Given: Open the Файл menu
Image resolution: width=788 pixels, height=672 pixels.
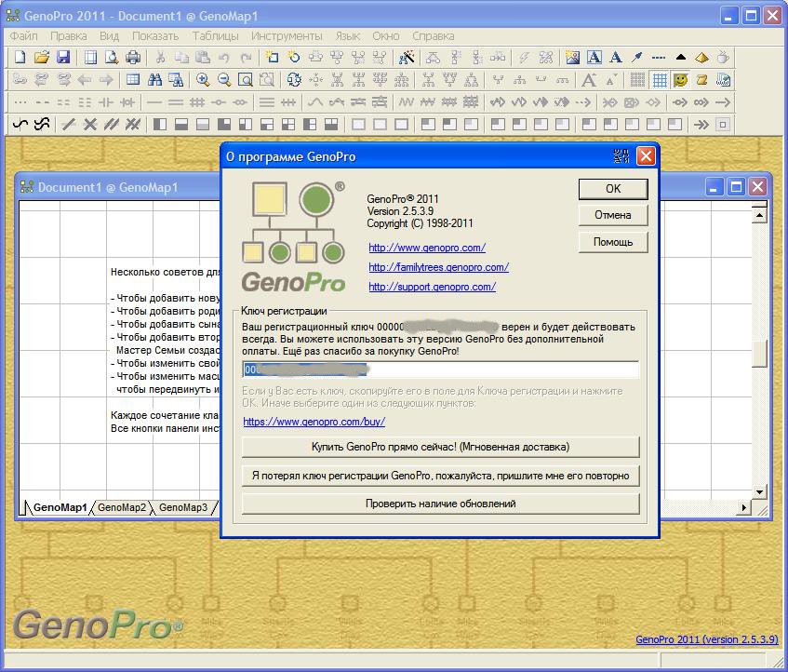Looking at the screenshot, I should point(23,36).
